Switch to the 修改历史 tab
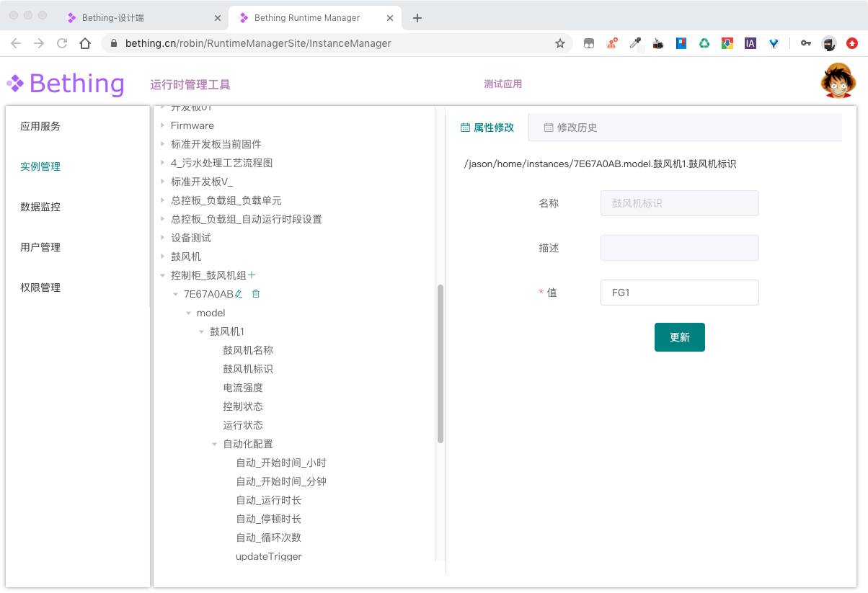Viewport: 868px width, 593px height. coord(570,128)
